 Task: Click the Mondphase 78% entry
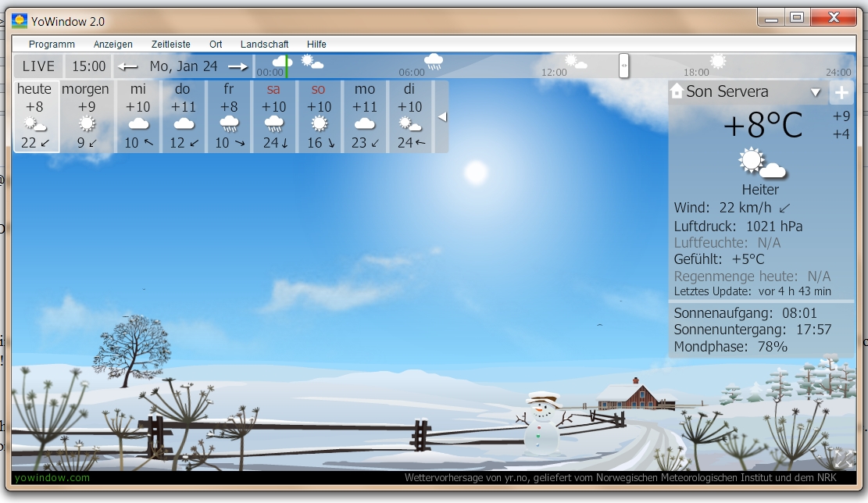tap(730, 347)
